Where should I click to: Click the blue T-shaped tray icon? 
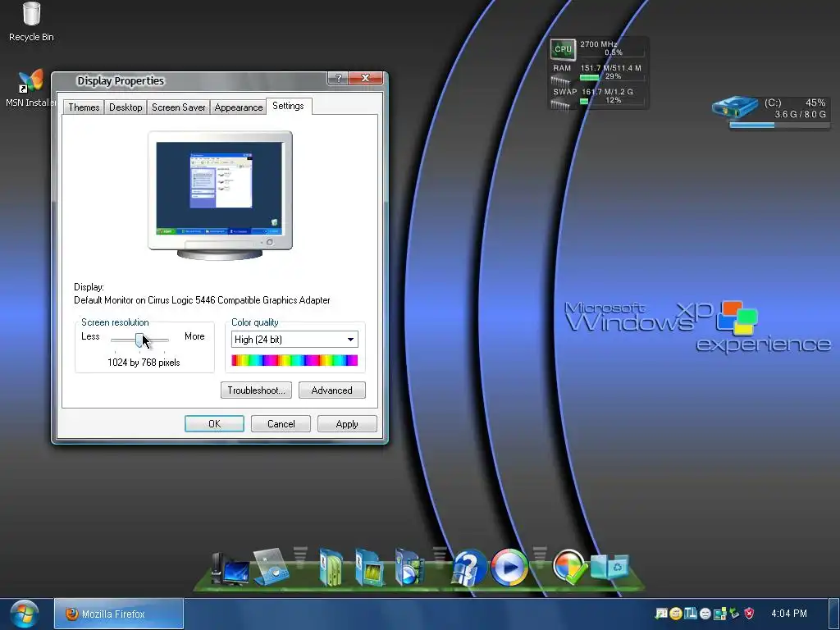coord(691,613)
